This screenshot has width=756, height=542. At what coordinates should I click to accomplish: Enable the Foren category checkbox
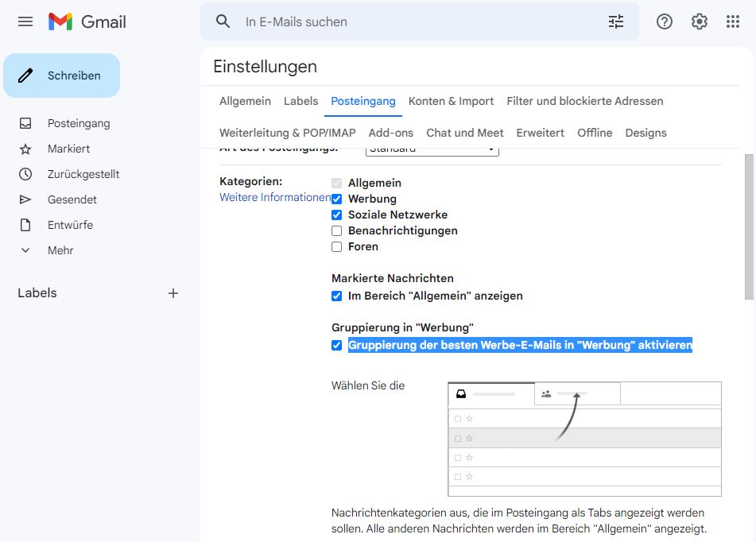click(x=337, y=246)
